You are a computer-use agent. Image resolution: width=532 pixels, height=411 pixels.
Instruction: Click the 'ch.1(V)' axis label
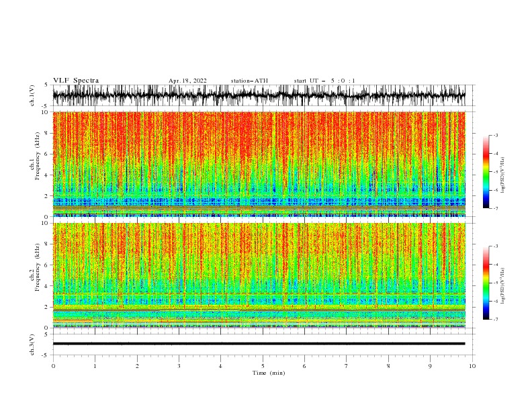coord(32,95)
